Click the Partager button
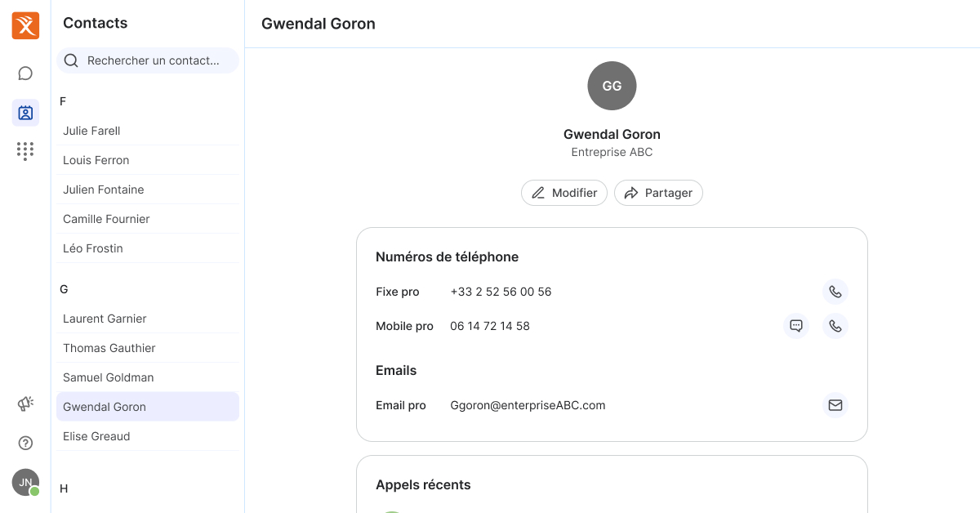Image resolution: width=980 pixels, height=513 pixels. coord(658,193)
